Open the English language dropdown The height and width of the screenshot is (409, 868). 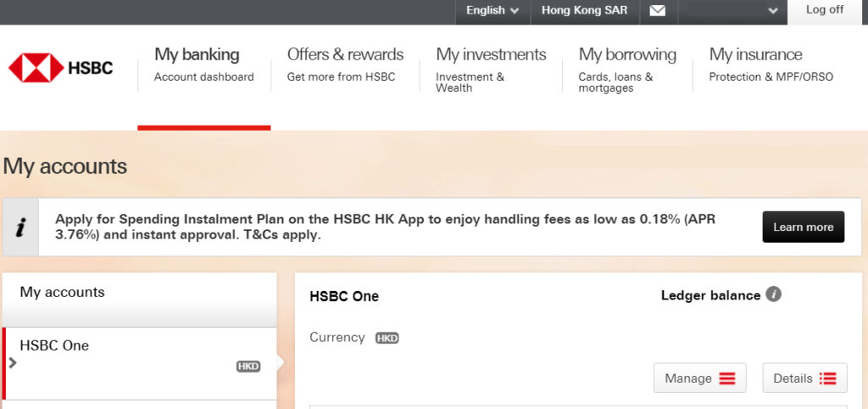pos(492,11)
